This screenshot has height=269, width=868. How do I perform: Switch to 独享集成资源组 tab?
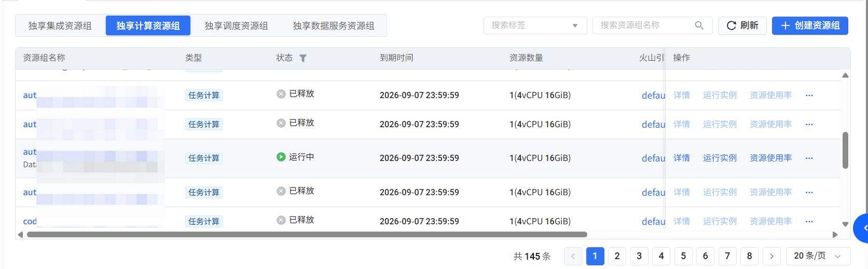point(60,25)
